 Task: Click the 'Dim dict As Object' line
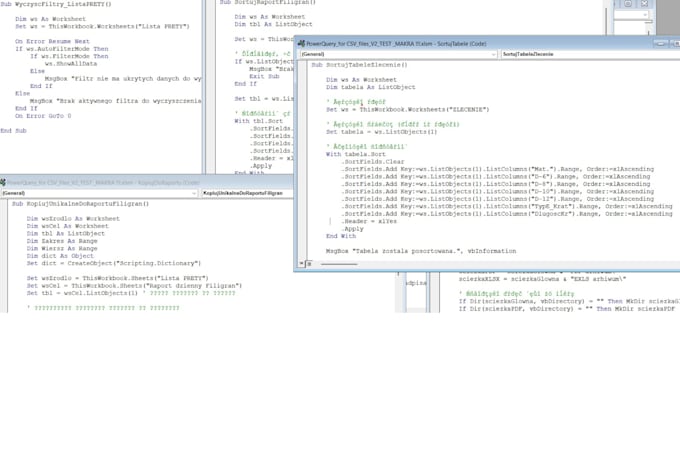pyautogui.click(x=60, y=256)
